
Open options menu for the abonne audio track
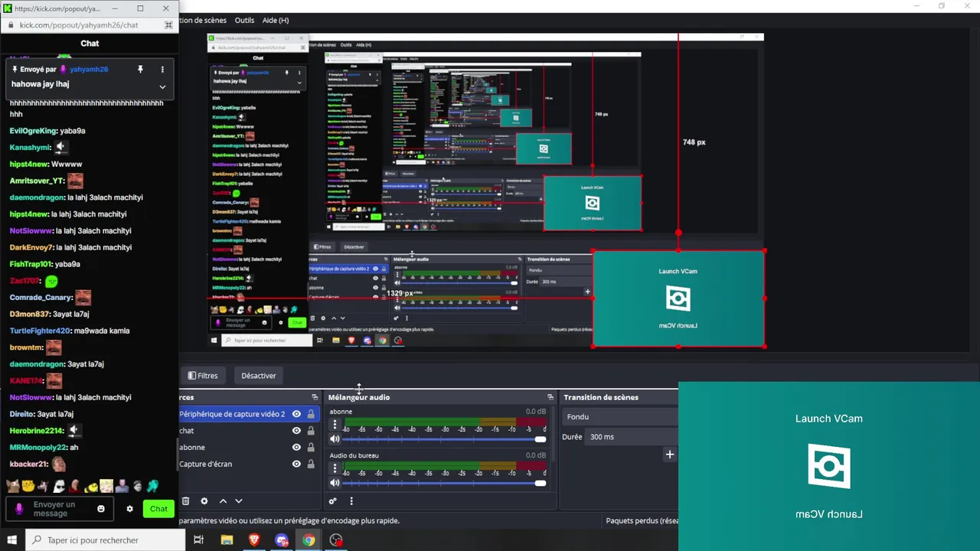(335, 425)
